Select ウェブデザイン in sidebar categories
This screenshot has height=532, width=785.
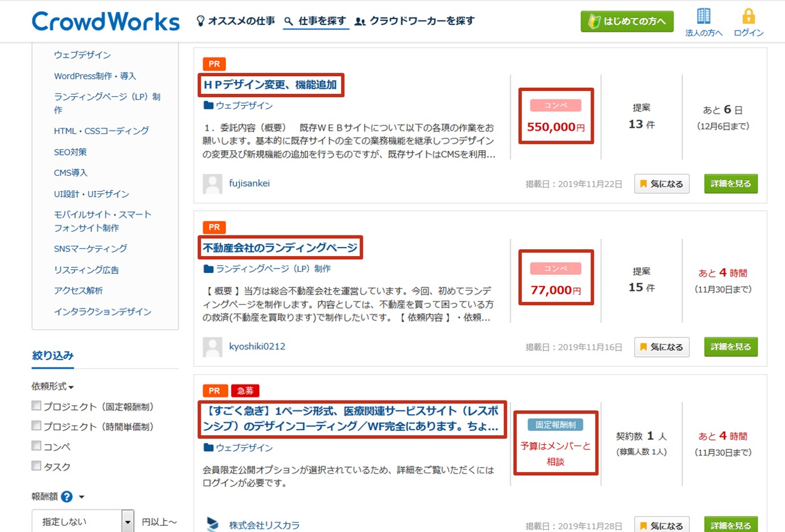tap(82, 55)
